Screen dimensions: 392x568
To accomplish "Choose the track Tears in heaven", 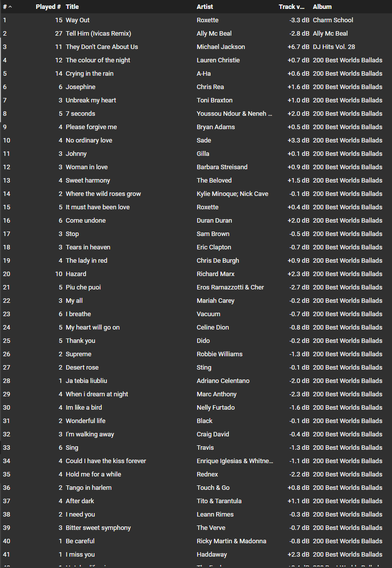I will click(x=88, y=247).
